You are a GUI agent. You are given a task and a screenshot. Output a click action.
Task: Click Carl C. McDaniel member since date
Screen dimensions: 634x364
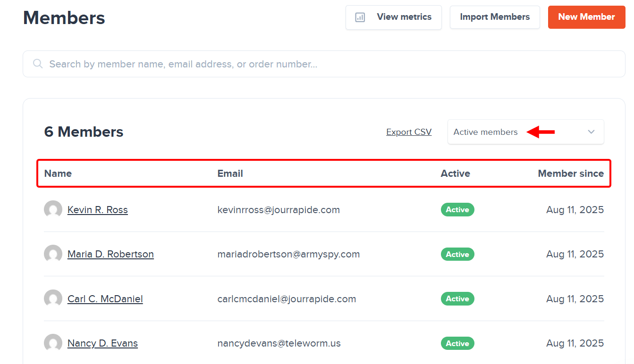tap(575, 299)
